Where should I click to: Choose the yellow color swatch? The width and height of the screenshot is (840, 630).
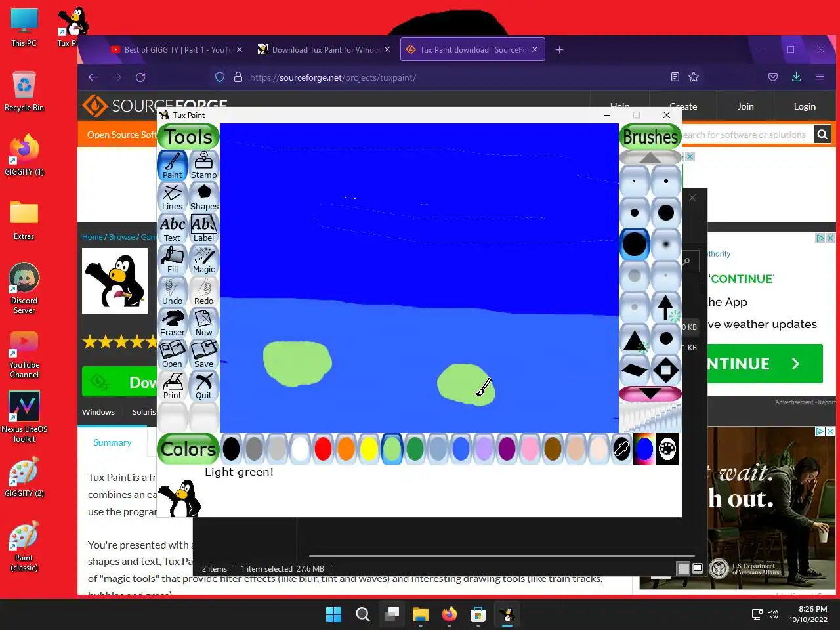pyautogui.click(x=369, y=449)
